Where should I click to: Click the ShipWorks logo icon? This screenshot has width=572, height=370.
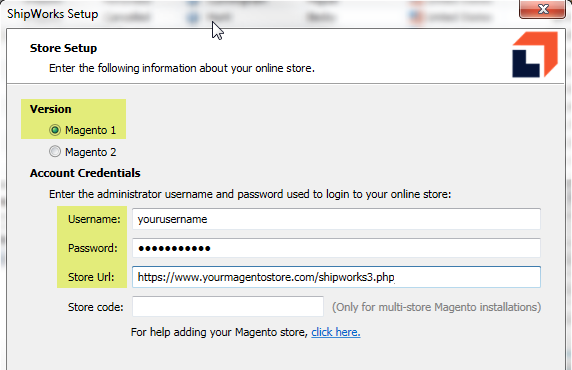[x=535, y=54]
